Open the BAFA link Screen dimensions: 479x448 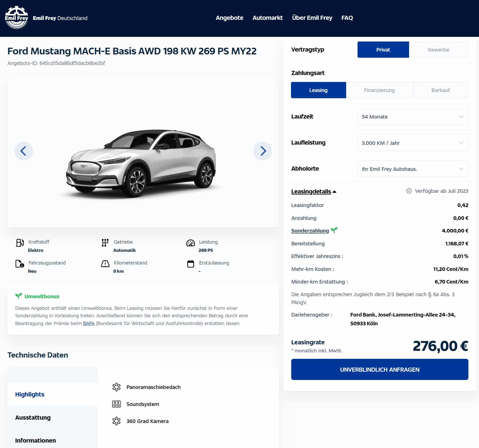pos(89,323)
